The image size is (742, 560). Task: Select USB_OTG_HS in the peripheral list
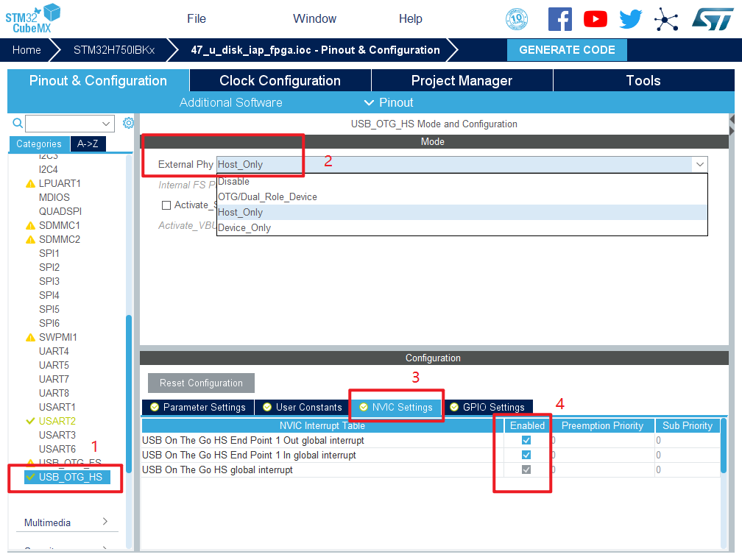70,477
